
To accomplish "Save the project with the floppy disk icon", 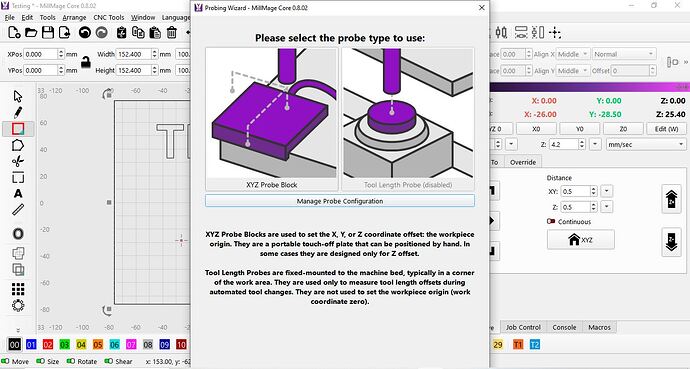I will 48,33.
